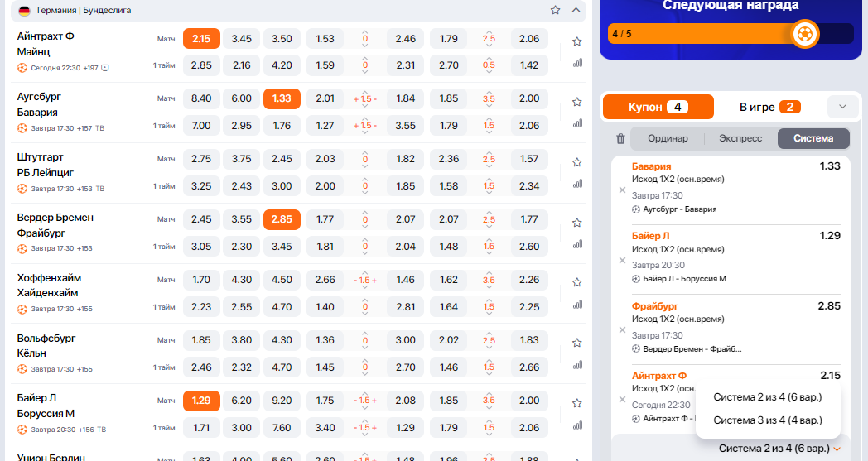Open the Штутгарт – РБ Лейпциг match page
Screen dimensions: 868x461
[46, 165]
